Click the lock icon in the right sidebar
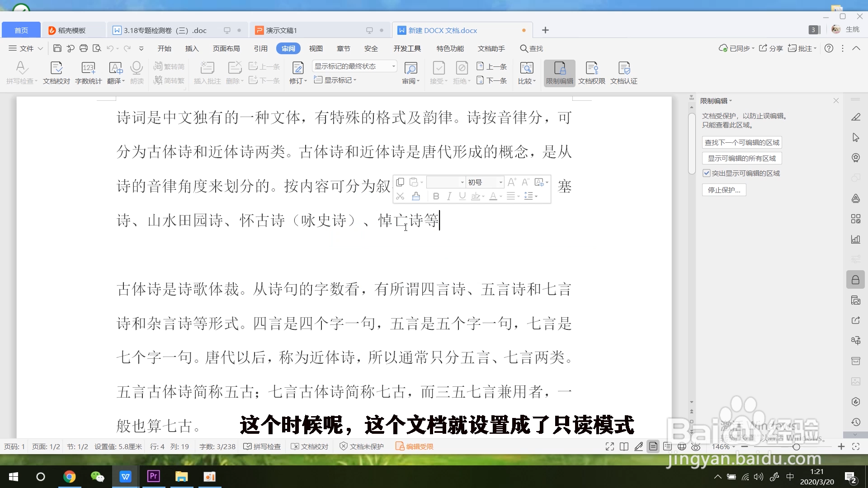 pos(855,280)
